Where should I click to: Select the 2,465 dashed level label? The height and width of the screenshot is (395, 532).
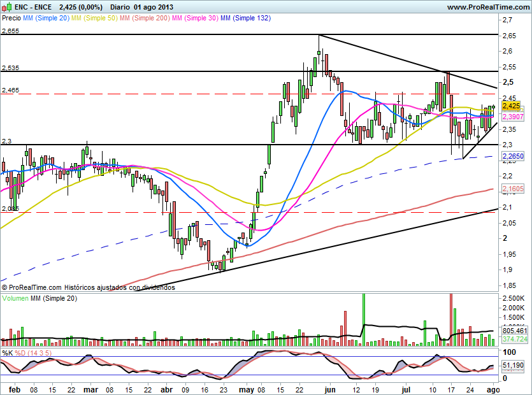(x=10, y=90)
